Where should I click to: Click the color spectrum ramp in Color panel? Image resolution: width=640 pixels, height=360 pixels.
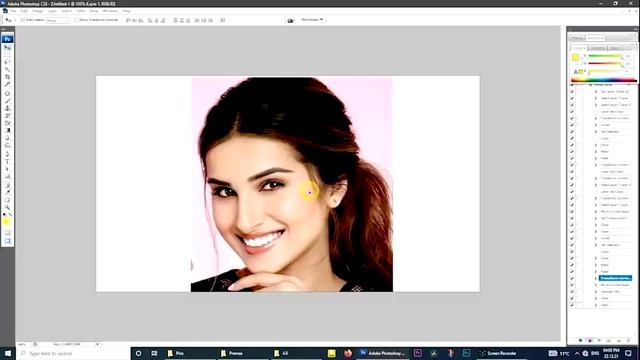(603, 80)
